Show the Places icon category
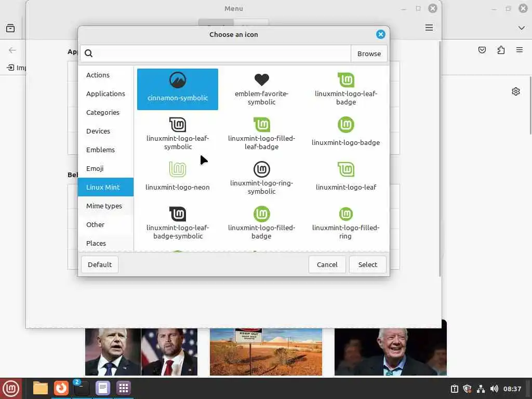Image resolution: width=532 pixels, height=399 pixels. 105,243
